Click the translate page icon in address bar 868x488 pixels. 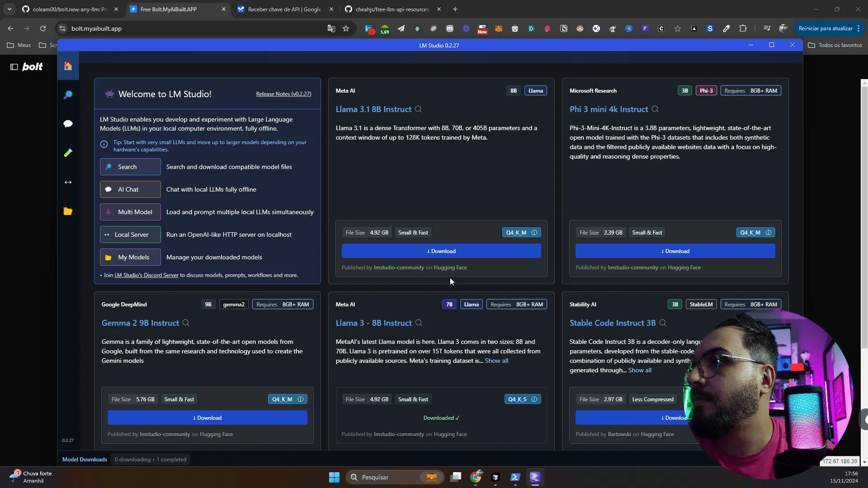(x=331, y=28)
